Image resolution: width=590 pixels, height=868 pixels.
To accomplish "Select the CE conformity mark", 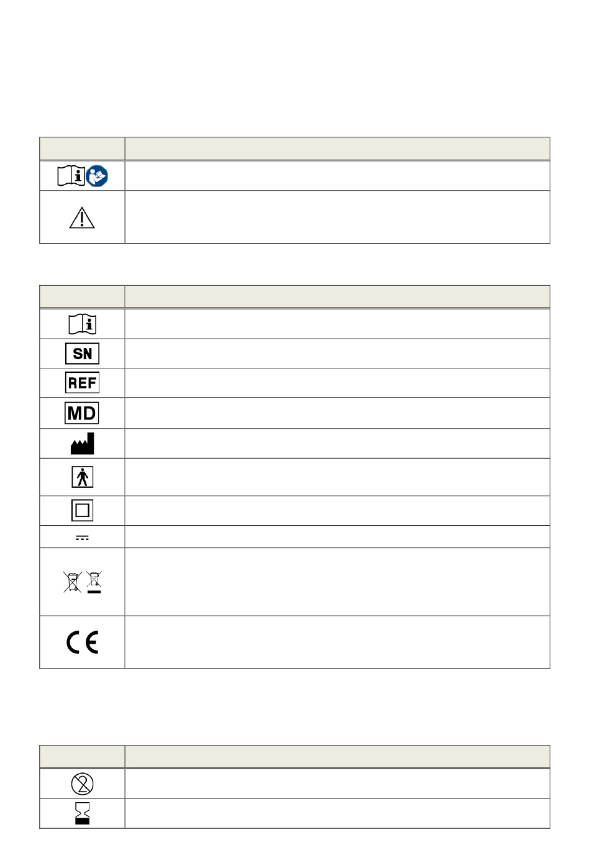I will pos(82,642).
